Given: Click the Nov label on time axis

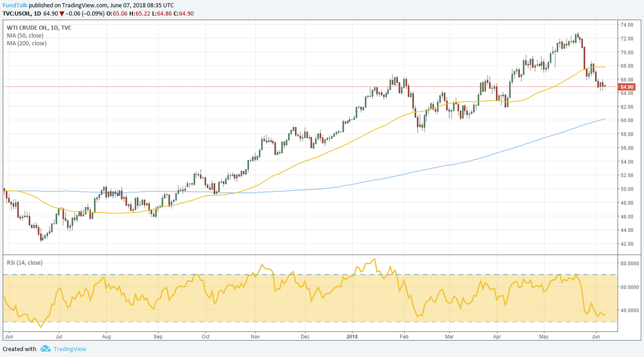Looking at the screenshot, I should click(x=255, y=336).
